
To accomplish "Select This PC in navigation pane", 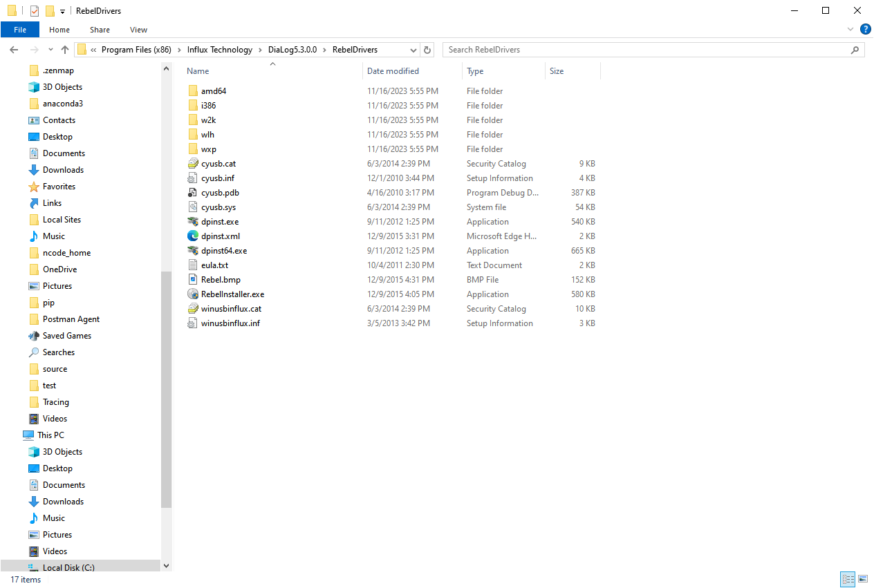I will pyautogui.click(x=50, y=435).
